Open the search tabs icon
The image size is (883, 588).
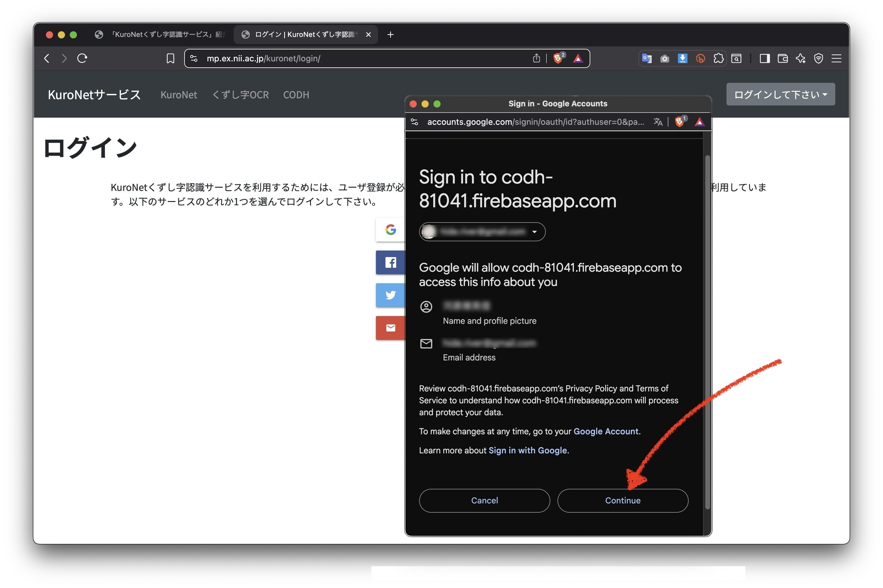pos(736,58)
